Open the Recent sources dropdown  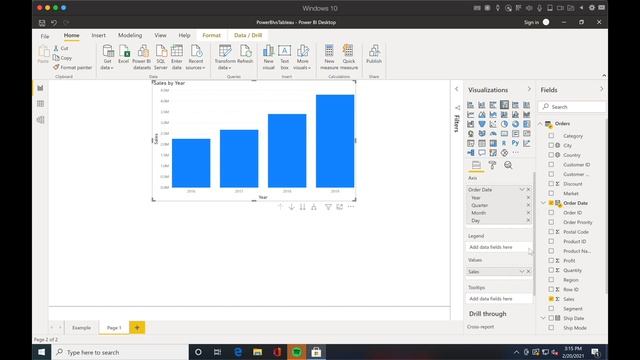click(x=196, y=57)
